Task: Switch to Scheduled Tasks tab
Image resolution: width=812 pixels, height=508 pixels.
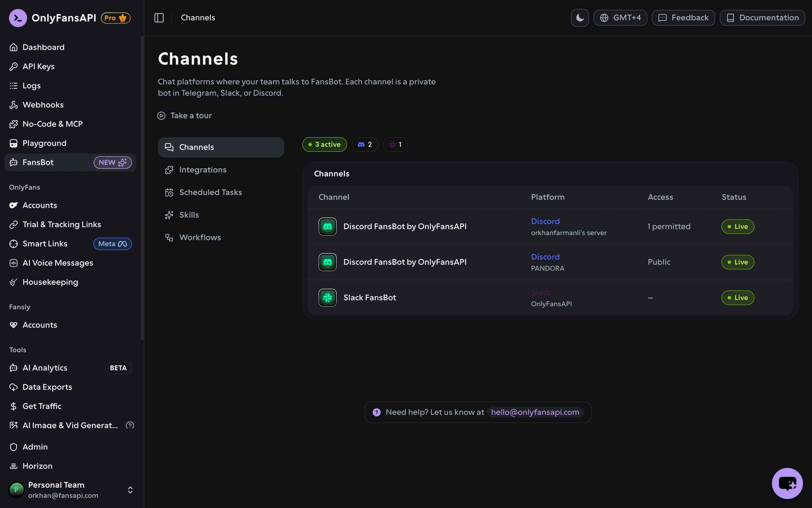Action: pos(221,192)
